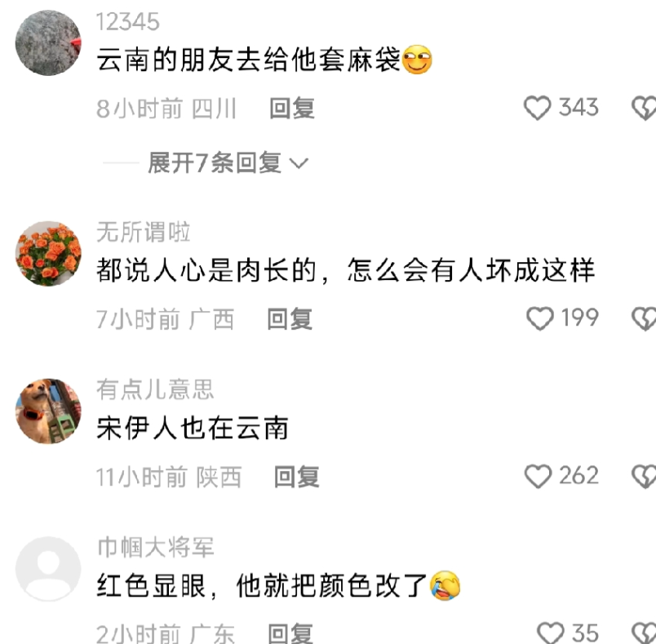656x644 pixels.
Task: Open the username 无所谓啦 profile
Action: [x=144, y=232]
